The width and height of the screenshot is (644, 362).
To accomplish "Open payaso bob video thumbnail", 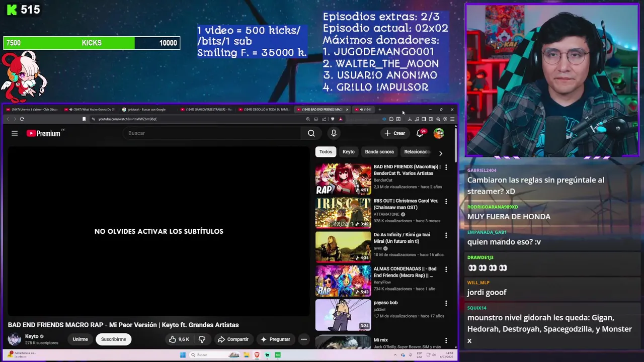I will pos(343,315).
